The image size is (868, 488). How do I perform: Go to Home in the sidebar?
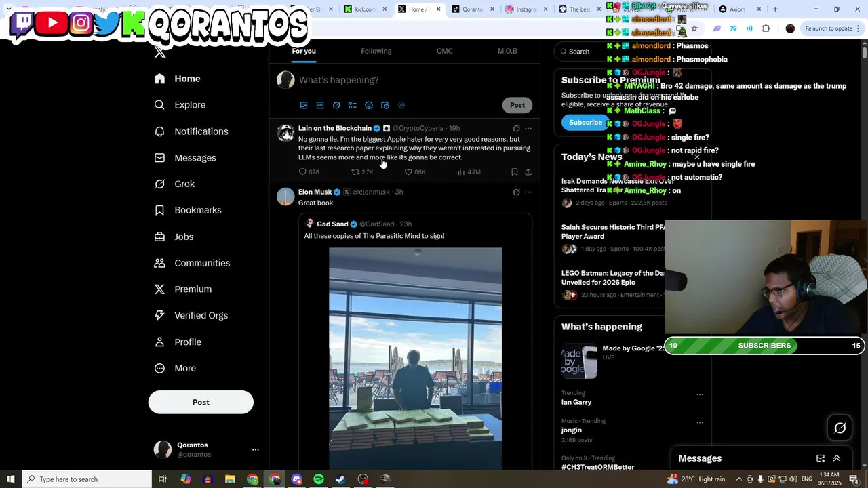click(x=177, y=79)
